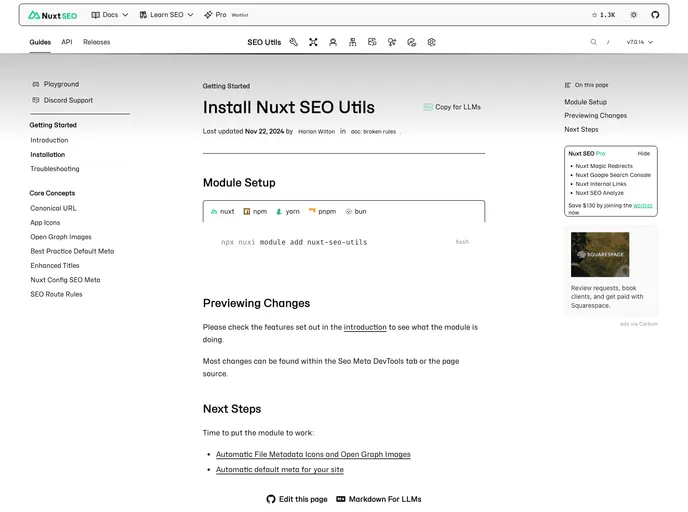Select the yarn install tab
Viewport: 688px width, 512px height.
coord(288,211)
